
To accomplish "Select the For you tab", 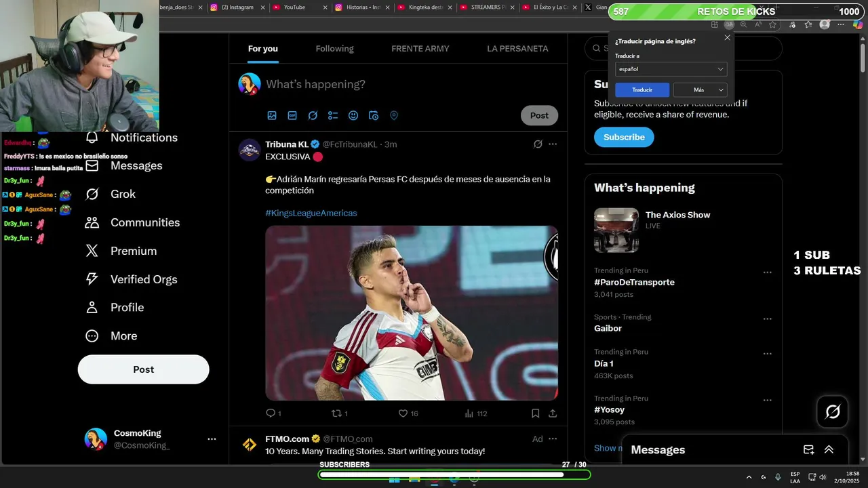I will 262,49.
